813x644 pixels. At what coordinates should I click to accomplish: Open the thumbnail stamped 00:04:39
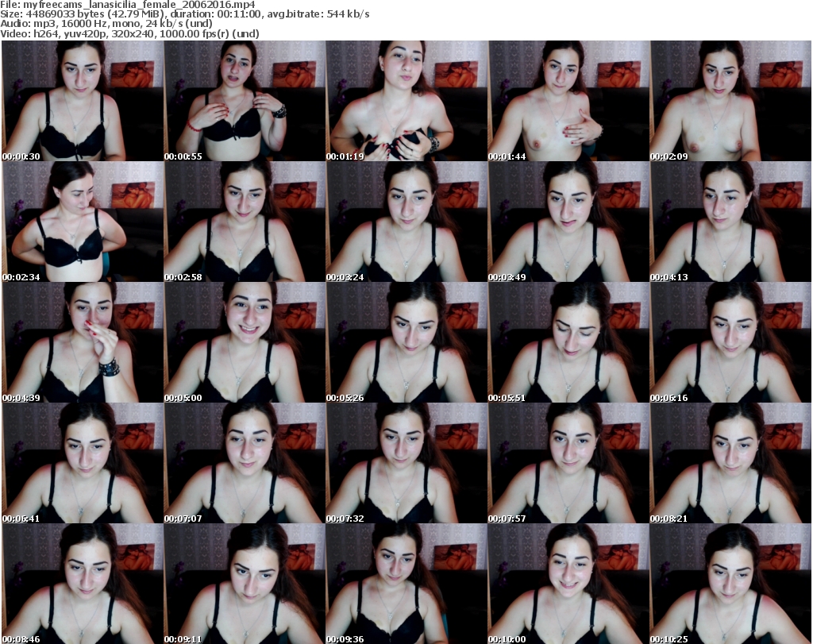(83, 343)
